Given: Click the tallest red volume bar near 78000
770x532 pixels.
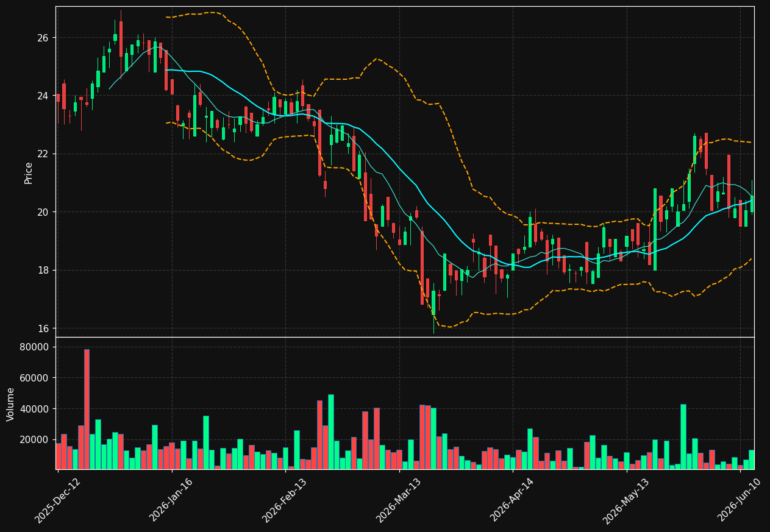Looking at the screenshot, I should click(87, 409).
